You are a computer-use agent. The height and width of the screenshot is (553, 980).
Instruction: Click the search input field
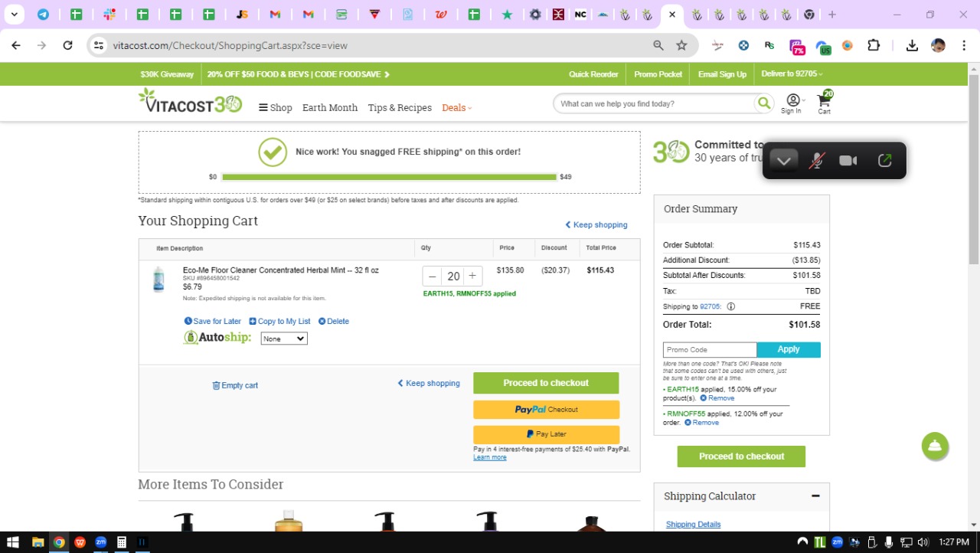655,103
